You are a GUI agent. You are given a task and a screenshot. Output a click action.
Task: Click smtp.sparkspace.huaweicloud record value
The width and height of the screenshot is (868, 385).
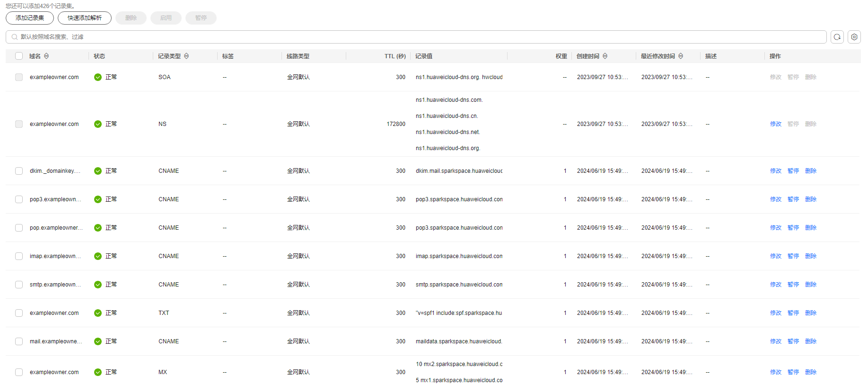click(459, 285)
